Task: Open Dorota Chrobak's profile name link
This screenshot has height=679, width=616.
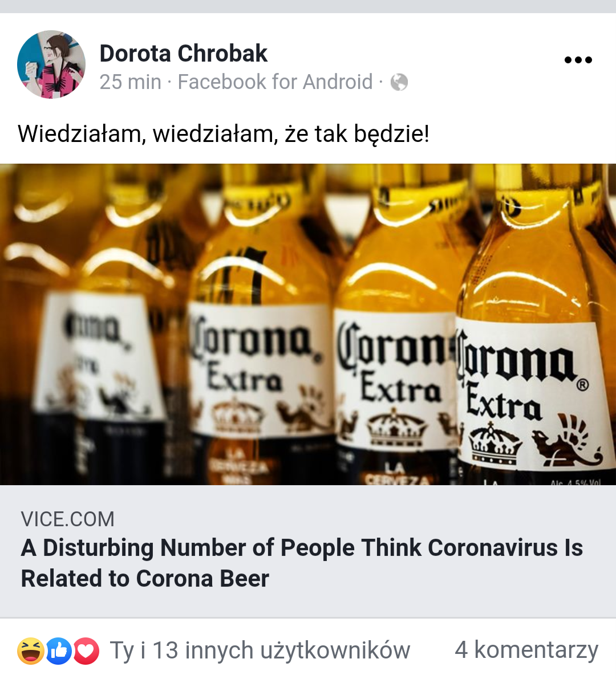Action: pos(183,53)
